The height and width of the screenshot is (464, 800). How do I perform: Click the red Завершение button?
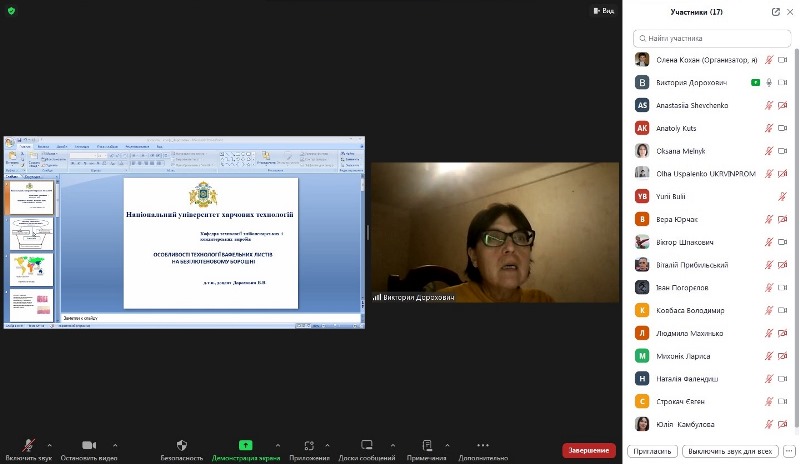589,450
